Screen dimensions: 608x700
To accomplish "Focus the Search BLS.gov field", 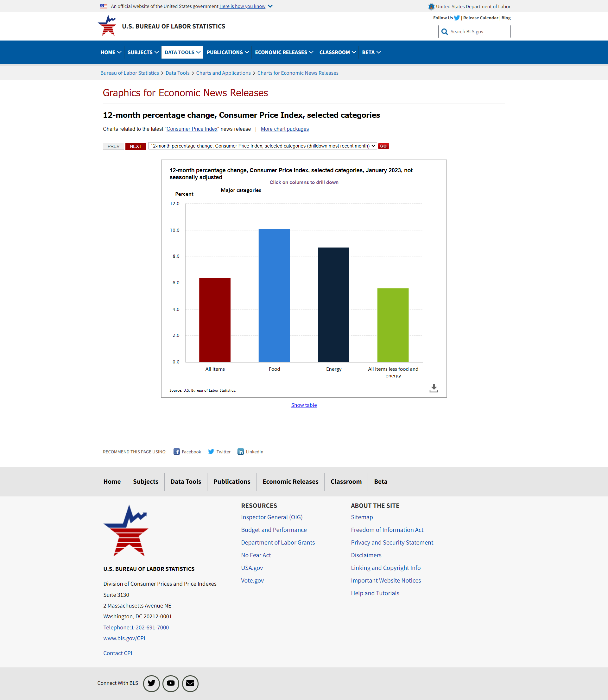I will coord(478,32).
